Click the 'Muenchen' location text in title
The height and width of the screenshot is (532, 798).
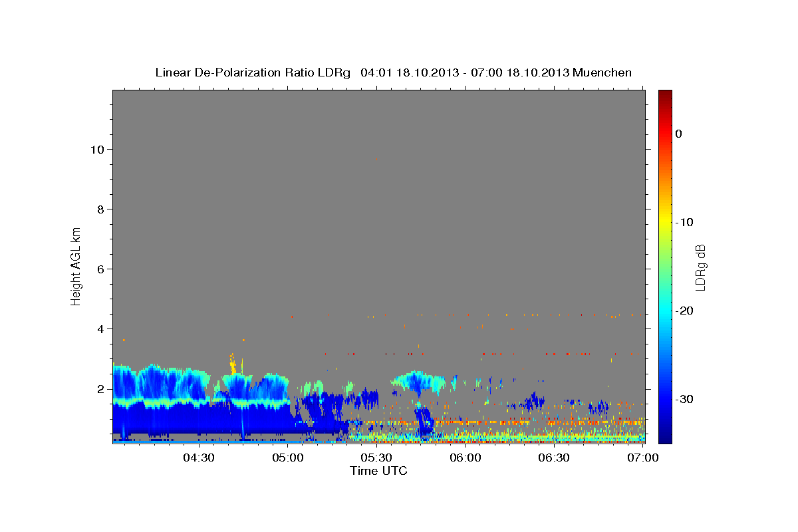click(x=603, y=72)
